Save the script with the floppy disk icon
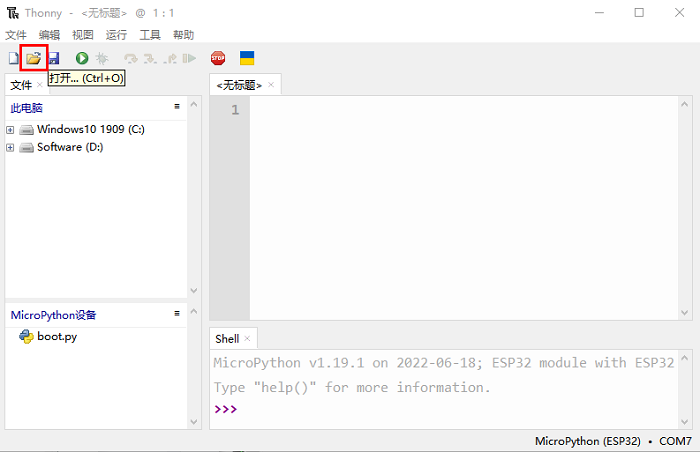This screenshot has height=452, width=700. [53, 59]
